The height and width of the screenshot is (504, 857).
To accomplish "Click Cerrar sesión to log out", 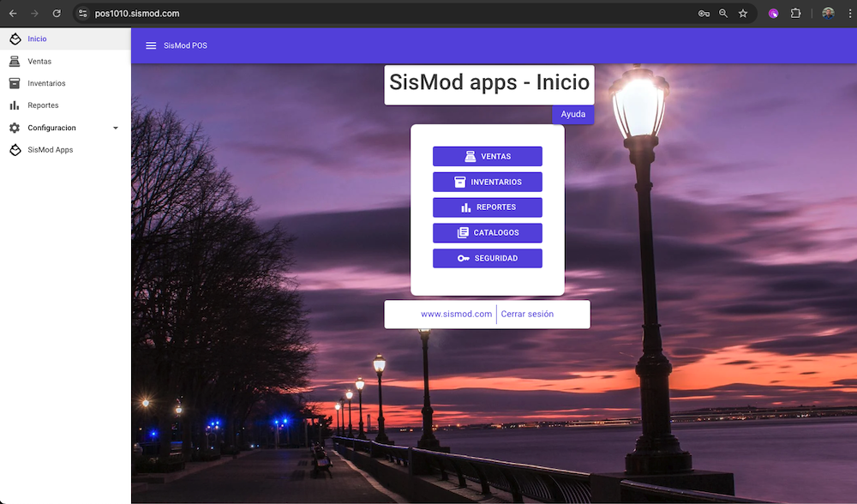I will [527, 314].
